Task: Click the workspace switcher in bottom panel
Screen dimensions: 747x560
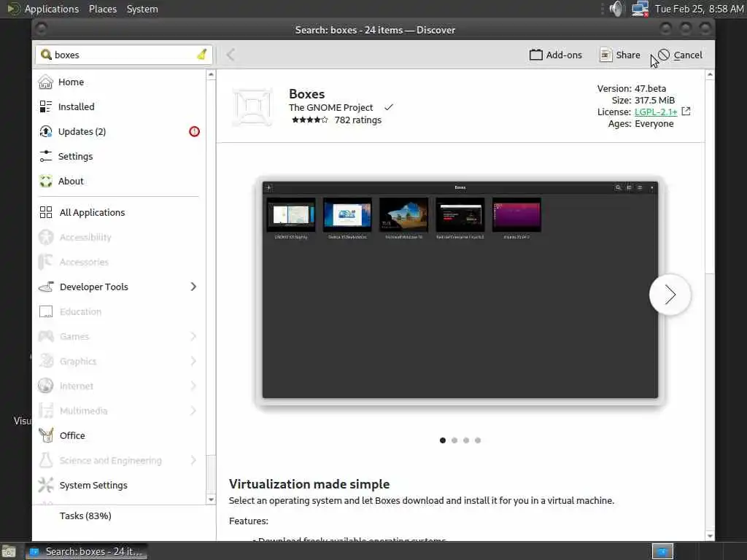Action: point(662,551)
